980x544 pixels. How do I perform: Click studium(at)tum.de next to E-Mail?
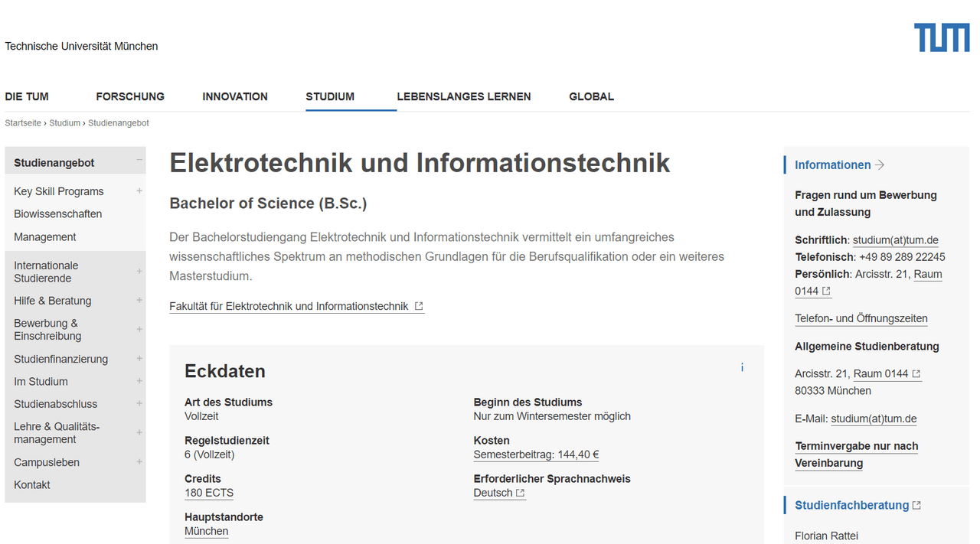(x=874, y=419)
